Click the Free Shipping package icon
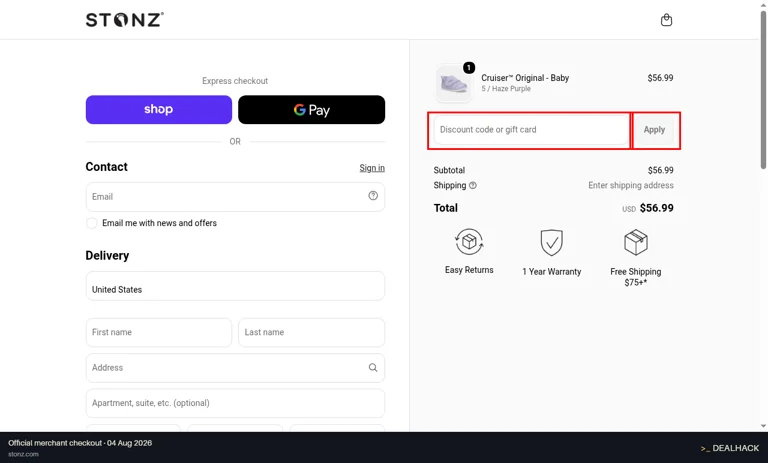 coord(636,242)
